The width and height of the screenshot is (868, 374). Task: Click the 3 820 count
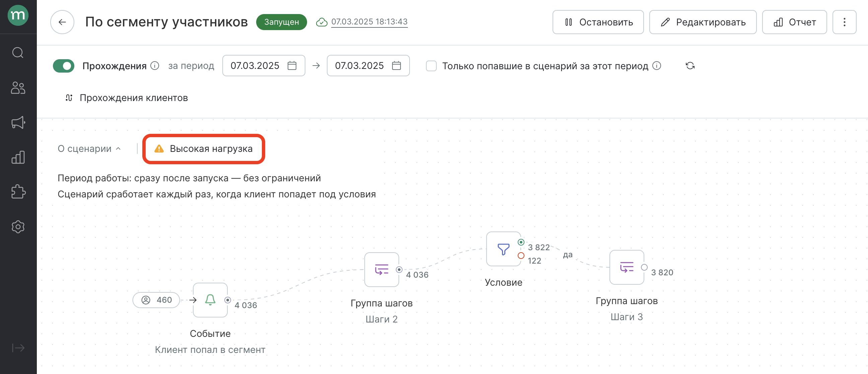point(662,273)
